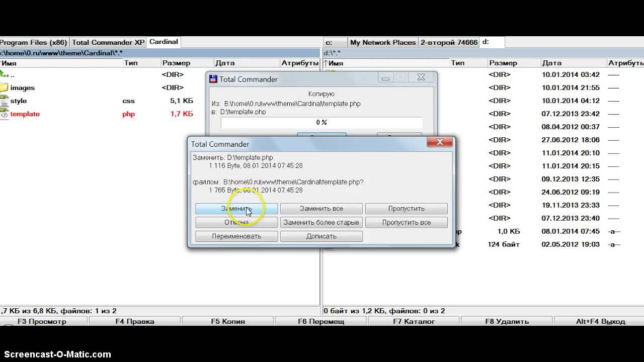Click the style css file icon
Viewport: 644px width, 362px height.
pos(4,101)
